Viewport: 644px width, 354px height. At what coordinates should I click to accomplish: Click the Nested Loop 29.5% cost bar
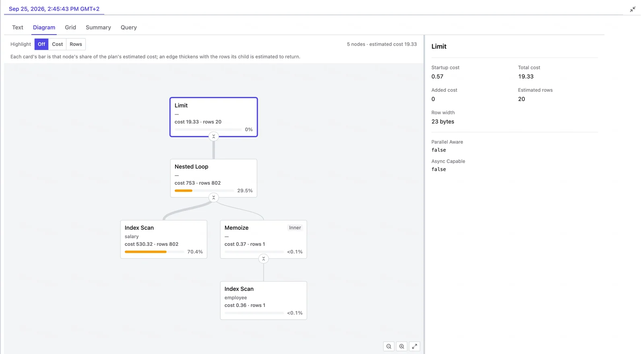tap(204, 191)
